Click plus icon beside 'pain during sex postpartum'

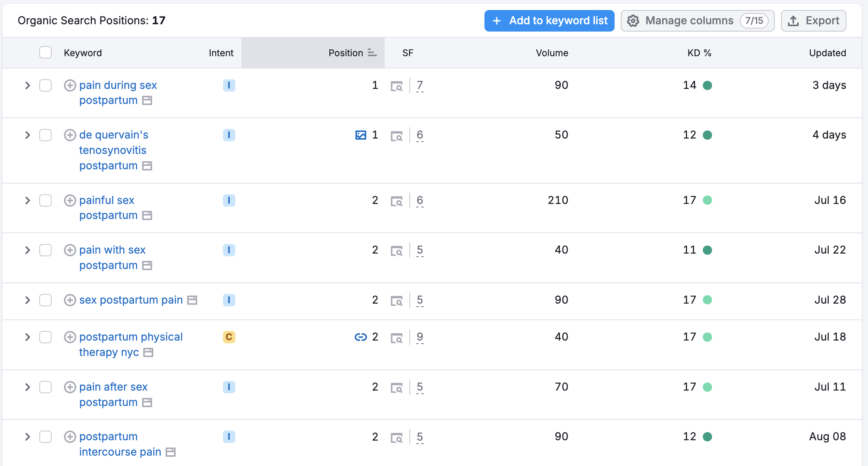coord(70,85)
